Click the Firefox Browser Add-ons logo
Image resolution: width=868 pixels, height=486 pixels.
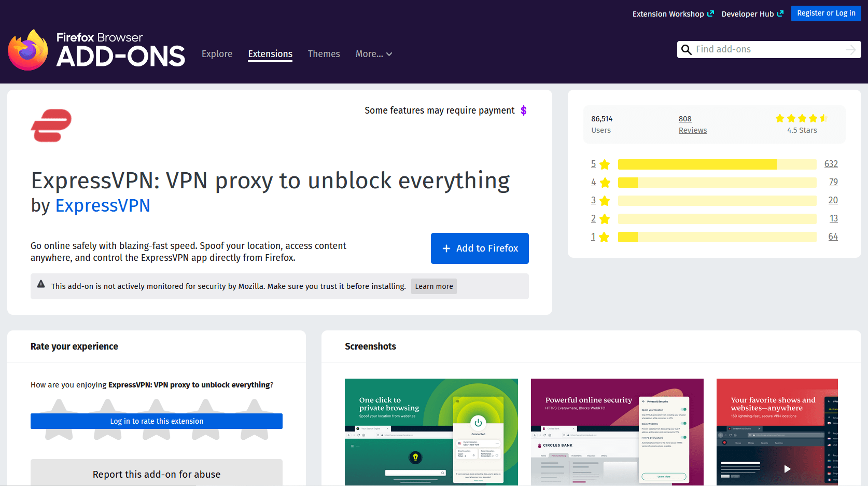click(96, 50)
